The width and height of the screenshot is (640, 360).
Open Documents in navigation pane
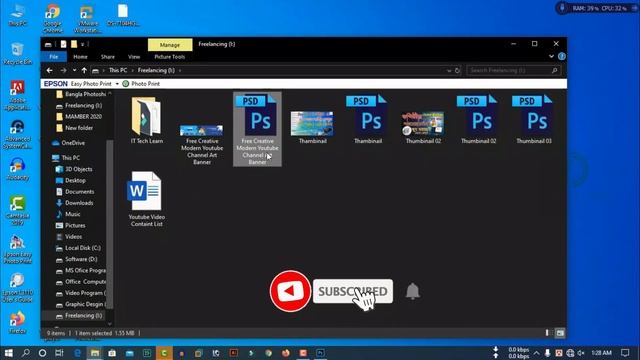coord(75,191)
